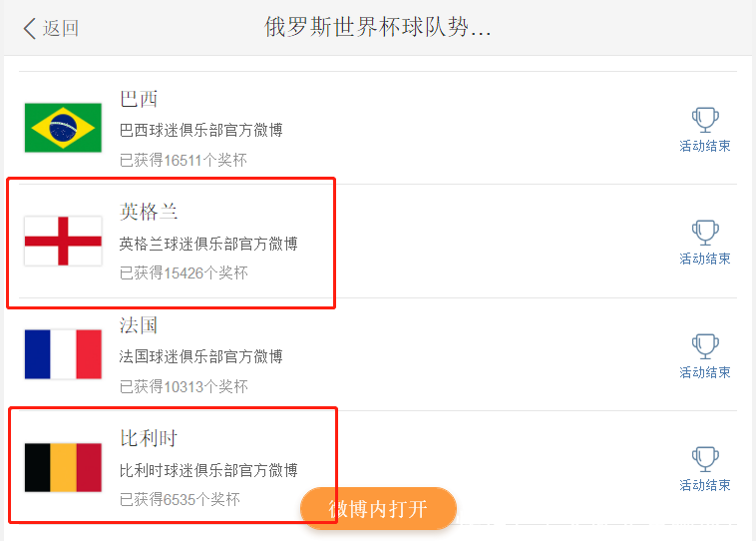Open the England flag thumbnail
Screen dimensions: 756x541
pyautogui.click(x=63, y=242)
